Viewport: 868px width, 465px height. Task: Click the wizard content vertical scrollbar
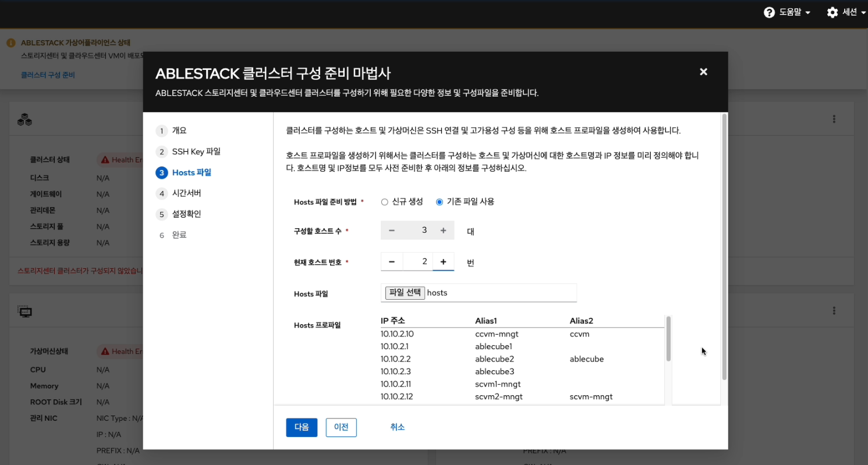click(x=724, y=247)
